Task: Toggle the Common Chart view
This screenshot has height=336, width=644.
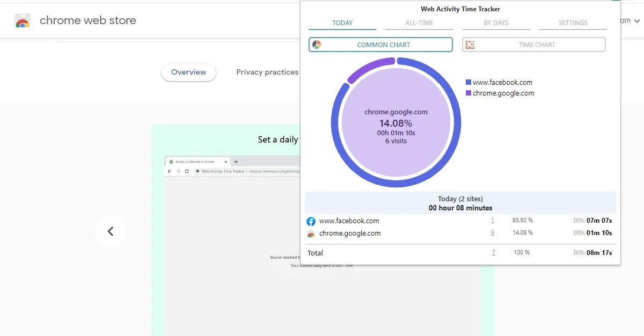Action: click(x=380, y=45)
